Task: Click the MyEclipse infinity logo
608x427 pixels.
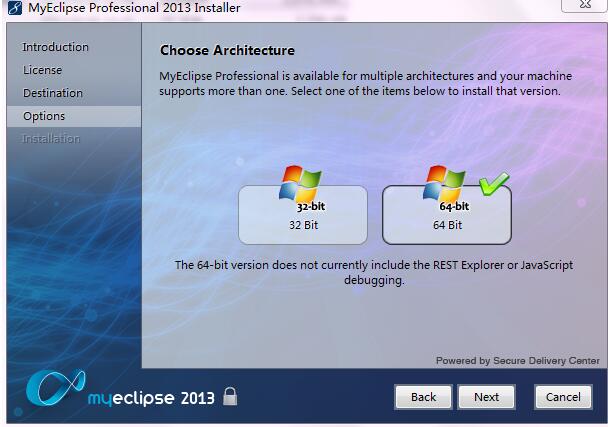Action: (55, 387)
